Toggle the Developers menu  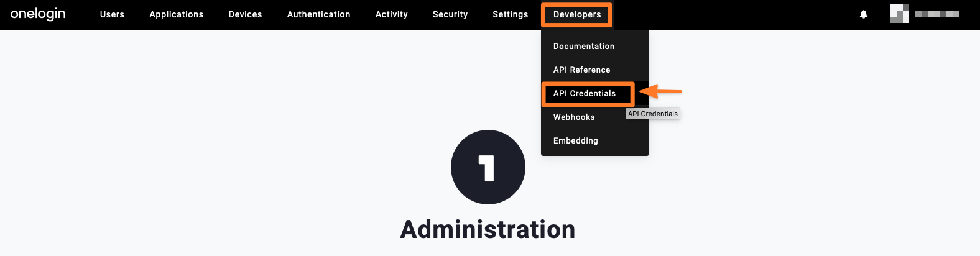click(x=577, y=14)
